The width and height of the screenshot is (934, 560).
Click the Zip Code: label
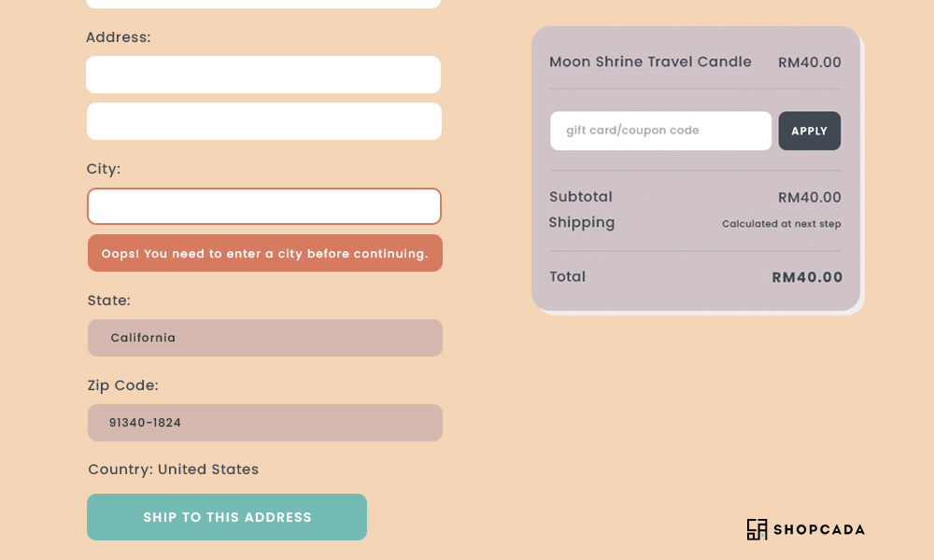pyautogui.click(x=123, y=385)
